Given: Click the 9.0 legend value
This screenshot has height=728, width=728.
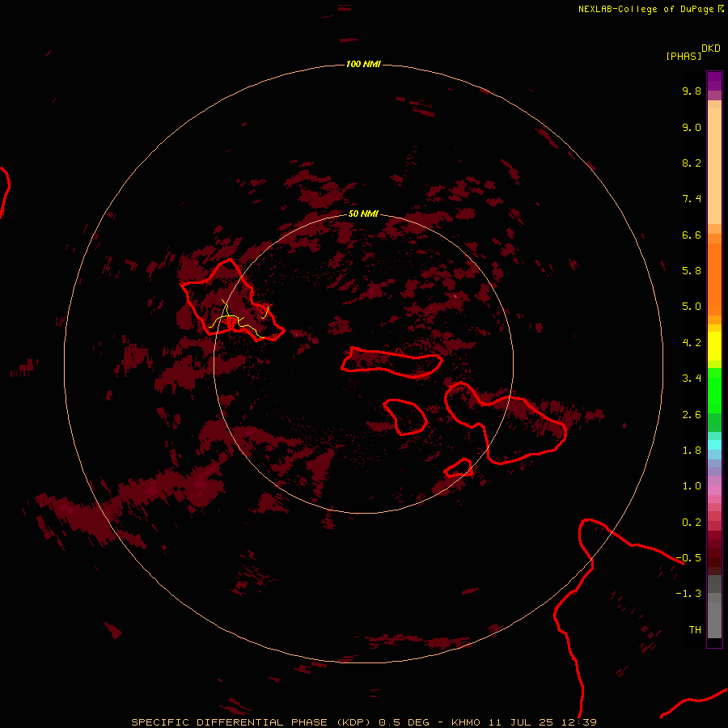Looking at the screenshot, I should point(692,127).
